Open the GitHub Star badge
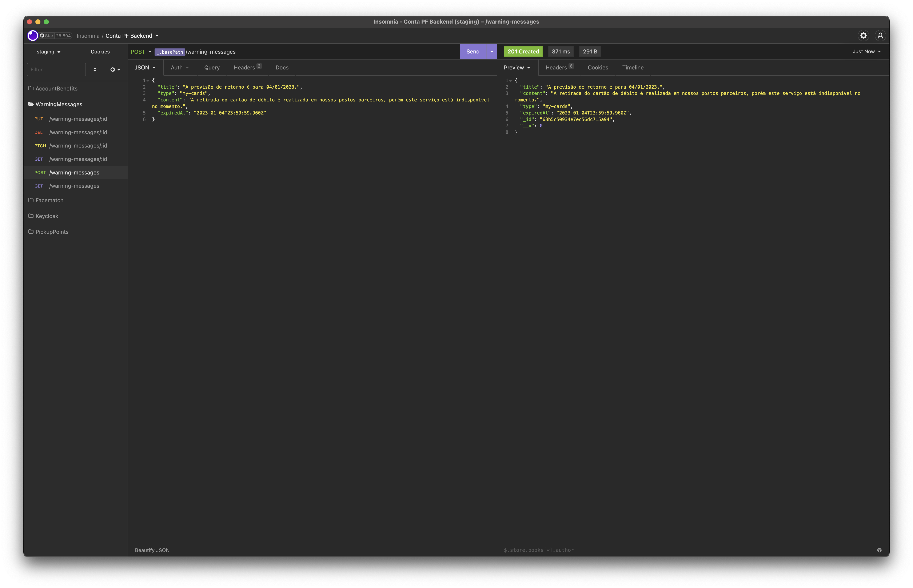The width and height of the screenshot is (913, 588). (x=56, y=36)
